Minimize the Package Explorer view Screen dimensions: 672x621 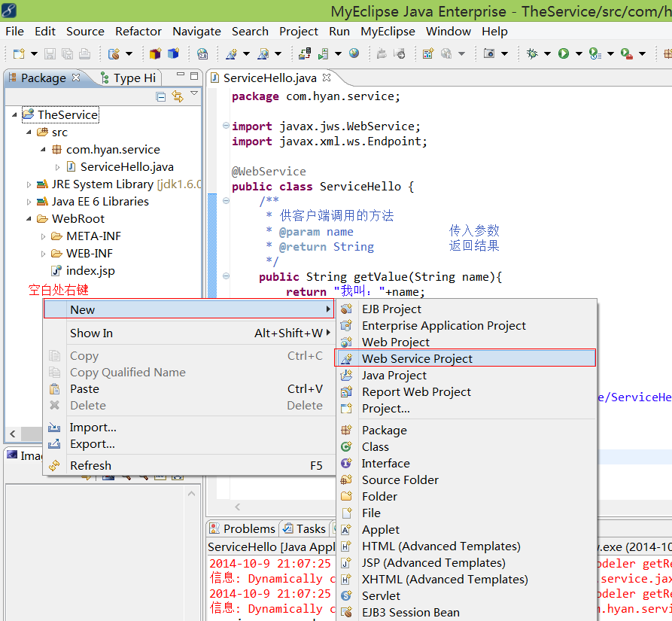[x=181, y=75]
